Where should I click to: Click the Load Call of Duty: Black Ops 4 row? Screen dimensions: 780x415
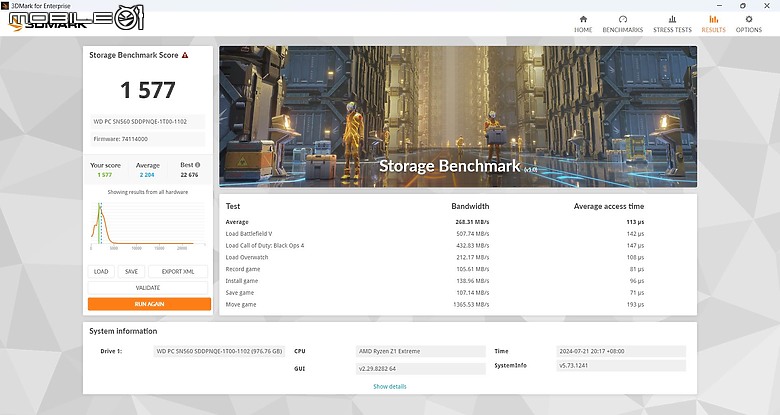point(435,246)
